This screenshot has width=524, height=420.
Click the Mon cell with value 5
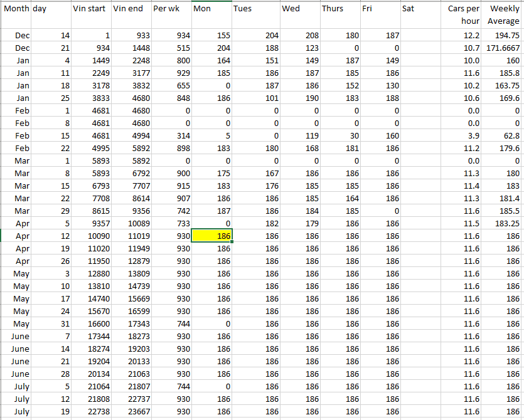[212, 136]
